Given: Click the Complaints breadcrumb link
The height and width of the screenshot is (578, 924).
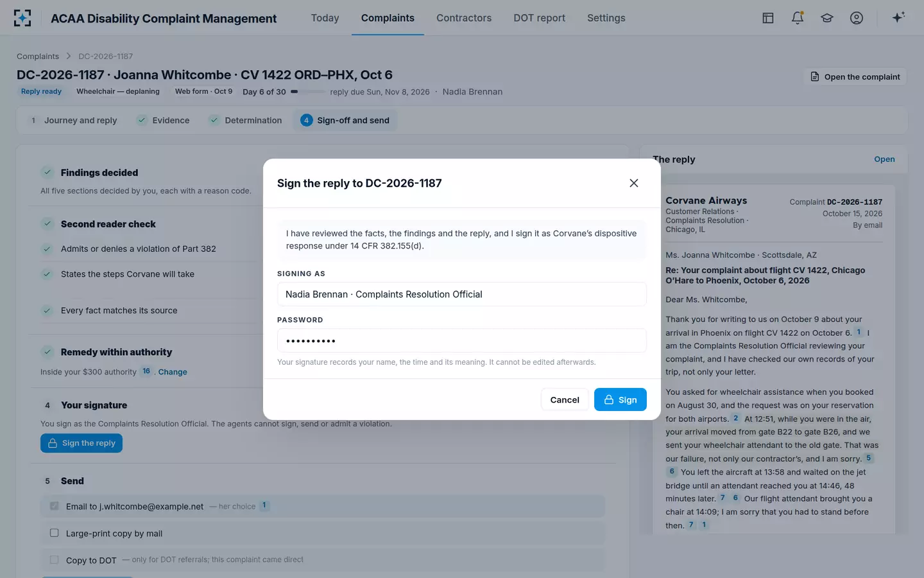Looking at the screenshot, I should [38, 57].
